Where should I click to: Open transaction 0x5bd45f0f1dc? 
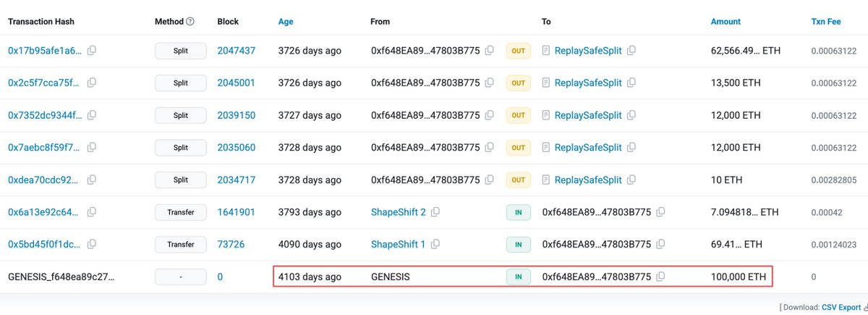pyautogui.click(x=44, y=244)
